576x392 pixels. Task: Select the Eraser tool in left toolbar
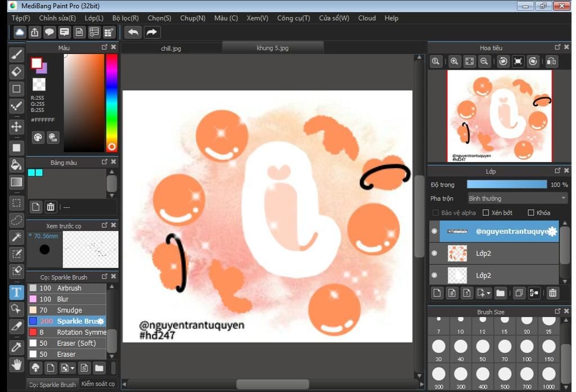click(16, 71)
